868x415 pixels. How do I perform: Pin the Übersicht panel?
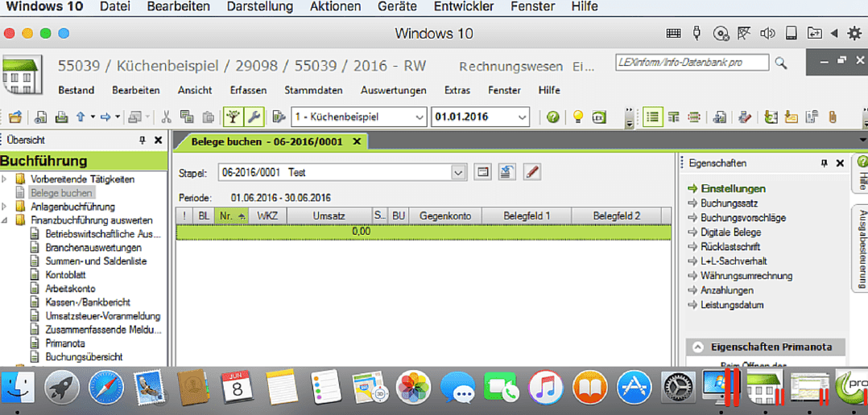(143, 141)
